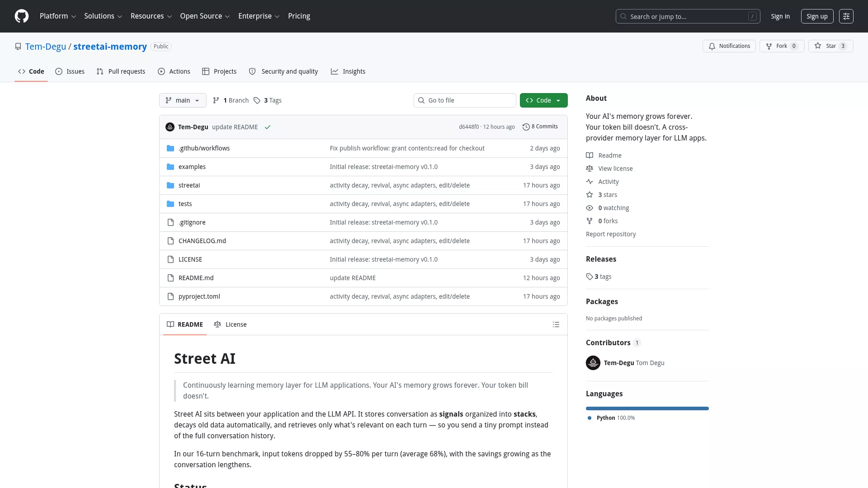Fork the repository with the Fork button
This screenshot has height=488, width=868.
click(782, 46)
